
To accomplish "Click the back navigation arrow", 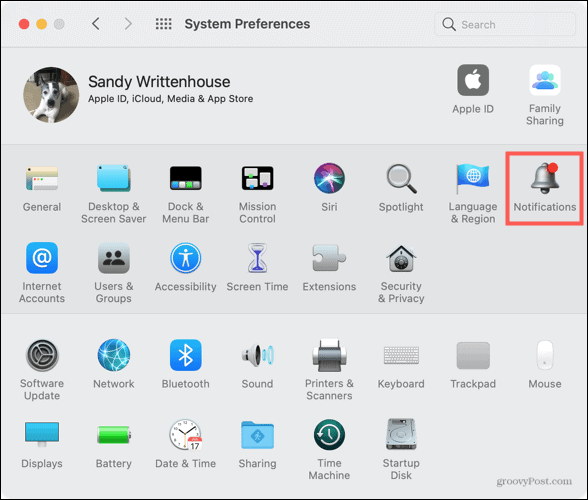I will (x=96, y=24).
